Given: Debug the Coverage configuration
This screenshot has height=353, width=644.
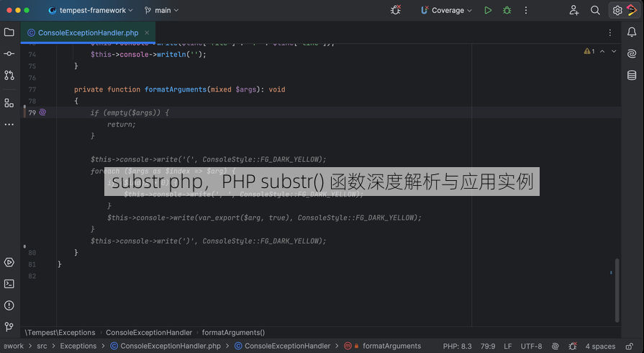Looking at the screenshot, I should (x=507, y=10).
